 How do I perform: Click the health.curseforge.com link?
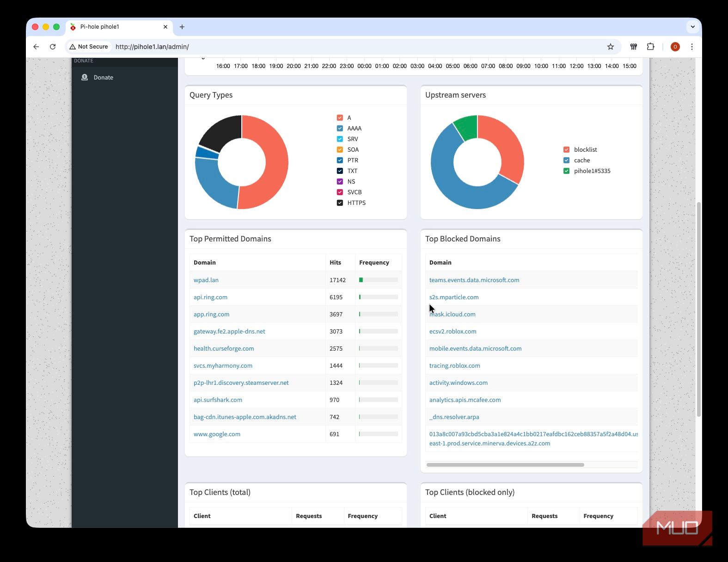[x=224, y=348]
